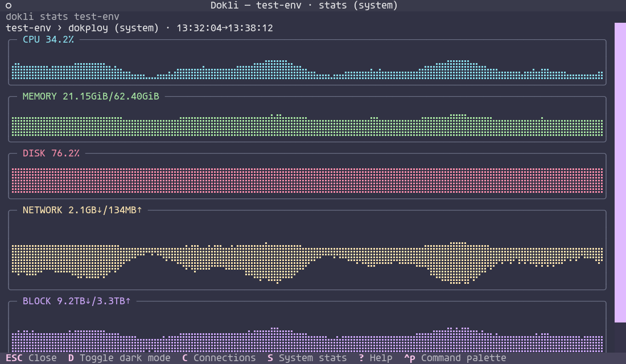Click the MEMORY 21.15GiB/62.40GiB label

pos(90,96)
